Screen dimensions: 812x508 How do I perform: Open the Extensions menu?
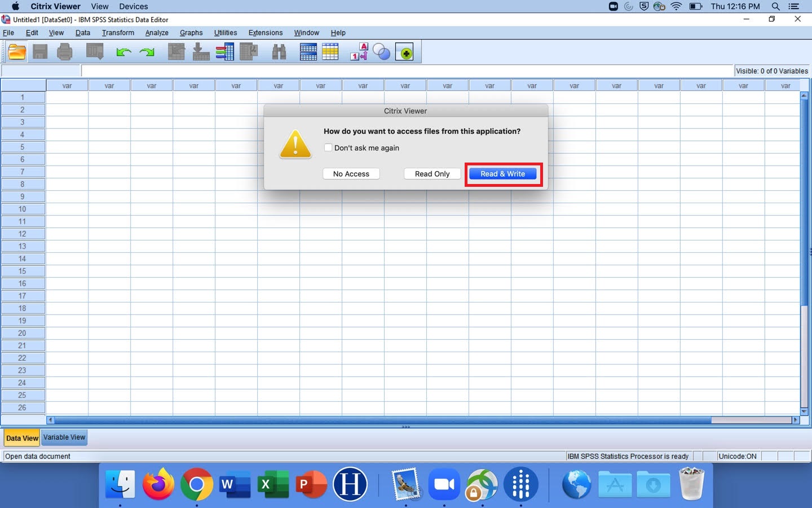[266, 33]
